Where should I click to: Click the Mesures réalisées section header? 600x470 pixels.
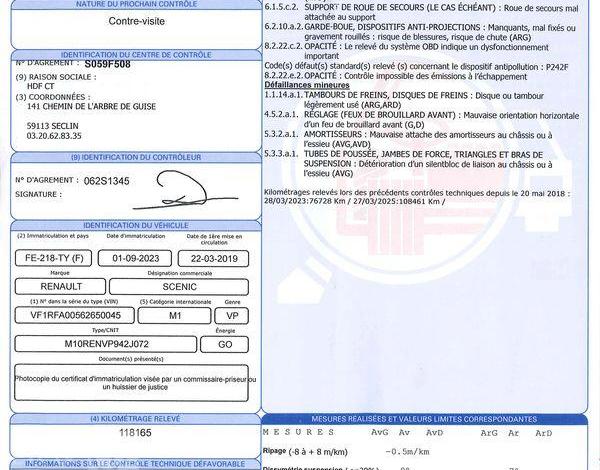pos(425,419)
